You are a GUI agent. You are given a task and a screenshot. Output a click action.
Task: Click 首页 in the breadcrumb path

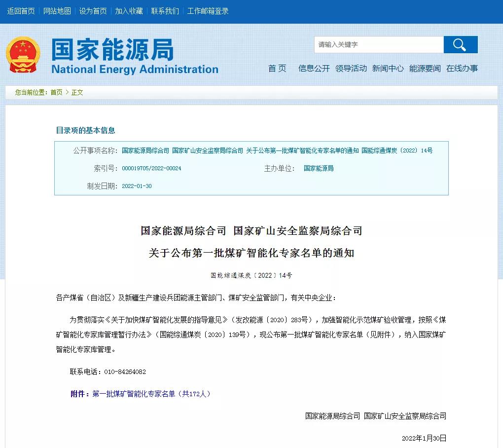(x=57, y=92)
